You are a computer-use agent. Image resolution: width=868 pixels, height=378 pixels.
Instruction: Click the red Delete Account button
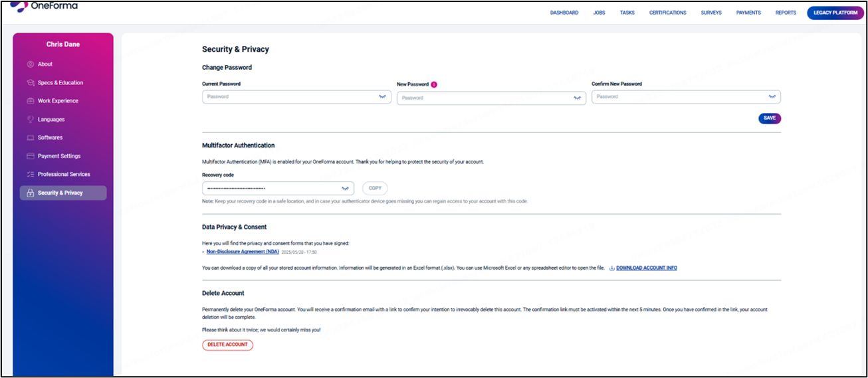pos(227,345)
